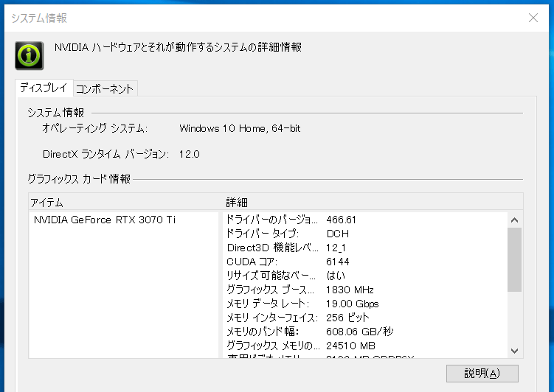This screenshot has height=392, width=554.
Task: Select the グラフィックス メモリの... 24510 MB row
Action: coord(366,346)
